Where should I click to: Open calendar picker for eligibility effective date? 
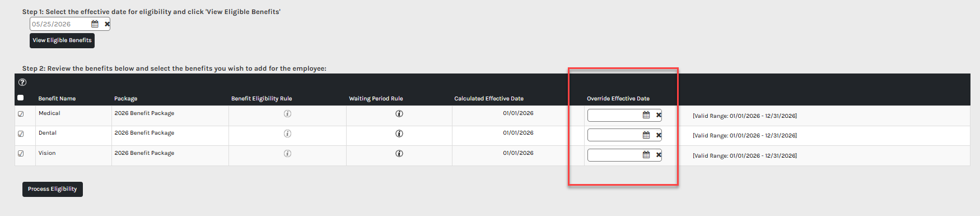[x=95, y=24]
